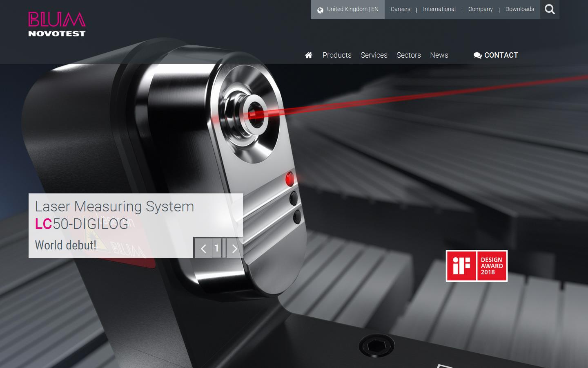Click the LC50-DIGILOG banner headline

[x=81, y=224]
